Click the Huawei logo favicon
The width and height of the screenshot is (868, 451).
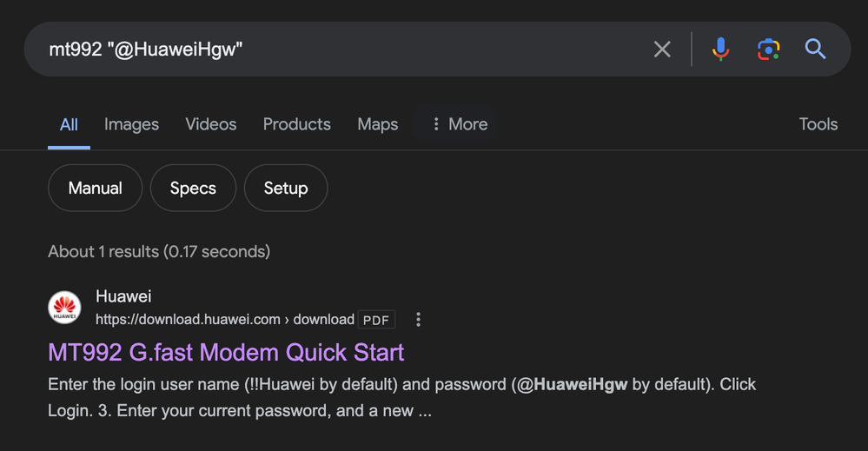(64, 308)
